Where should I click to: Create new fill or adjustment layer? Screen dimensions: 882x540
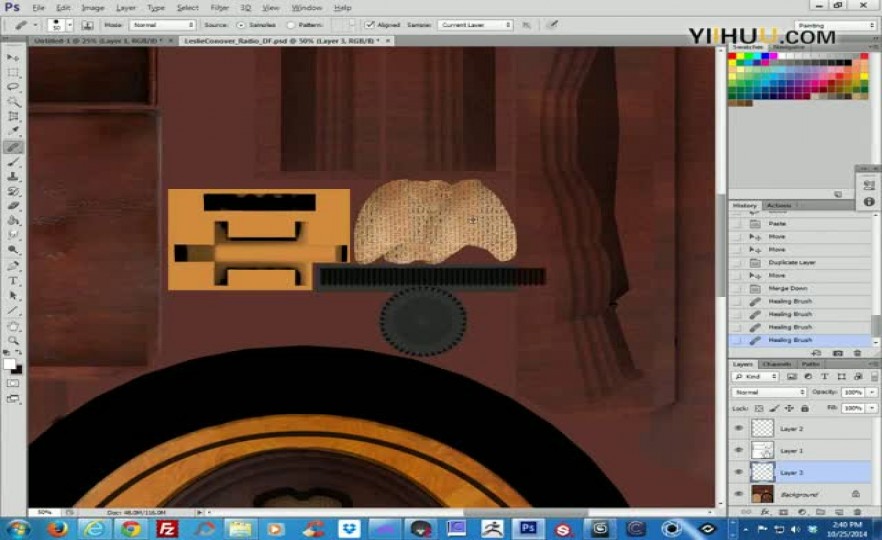coord(802,512)
